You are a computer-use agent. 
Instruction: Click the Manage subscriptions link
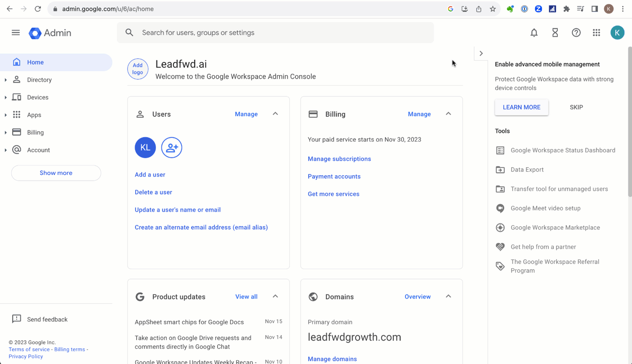click(x=339, y=159)
